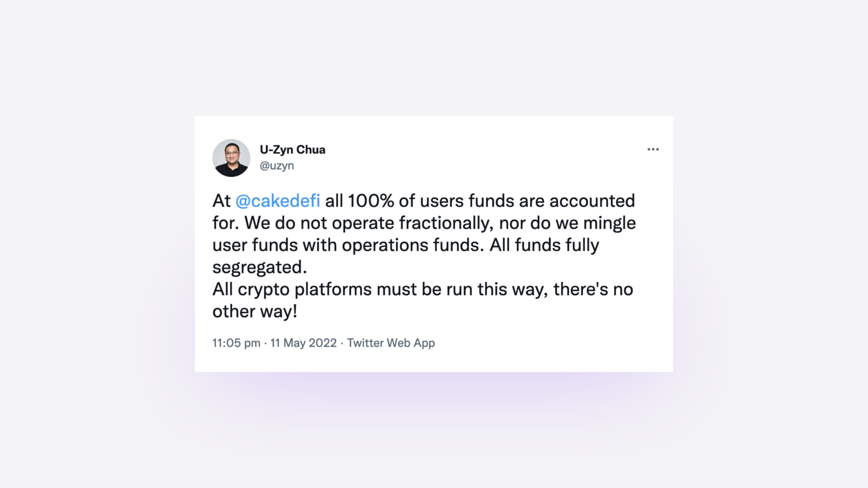This screenshot has width=868, height=488.
Task: Click "100%" in the tweet text
Action: point(371,201)
